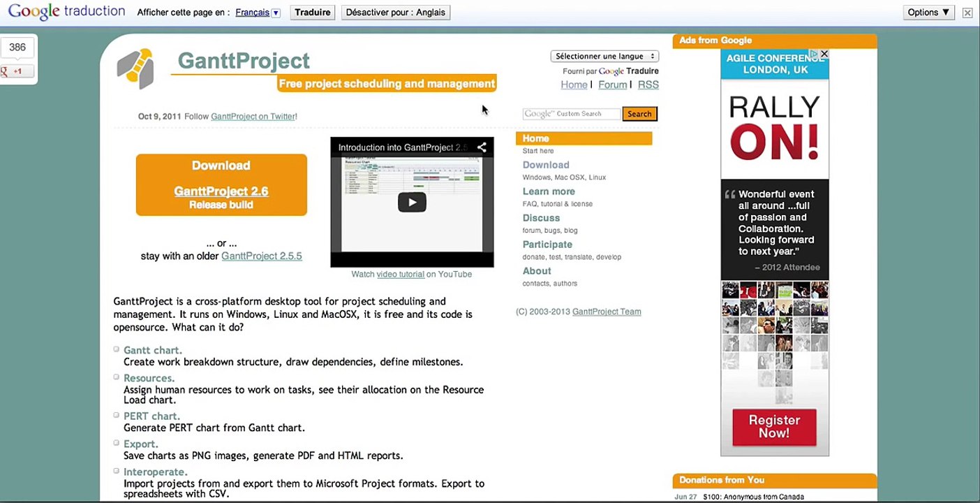Viewport: 980px width, 503px height.
Task: Focus the Google Custom Search field
Action: [572, 114]
